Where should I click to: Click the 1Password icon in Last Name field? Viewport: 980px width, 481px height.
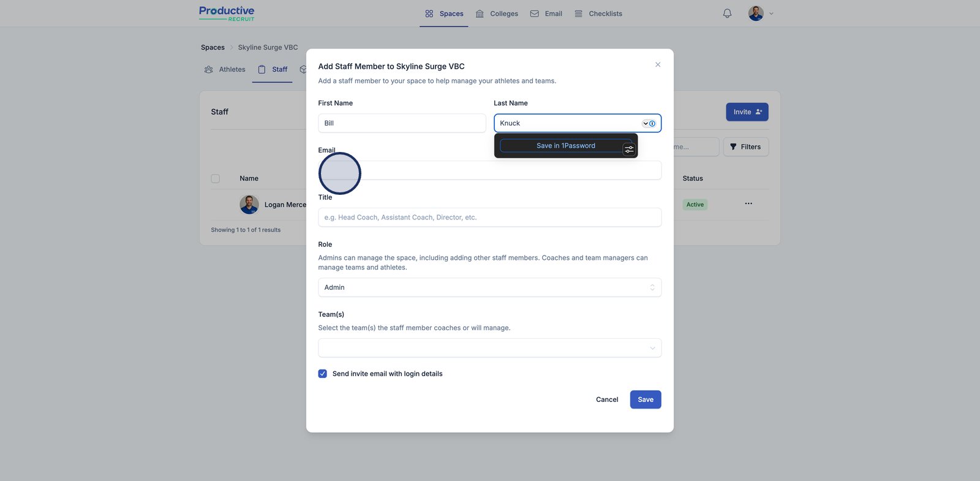[652, 123]
